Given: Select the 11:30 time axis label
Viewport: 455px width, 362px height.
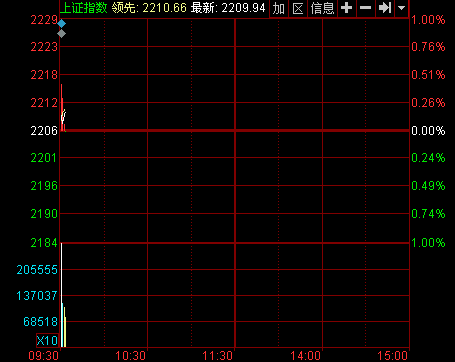Looking at the screenshot, I should pos(218,356).
